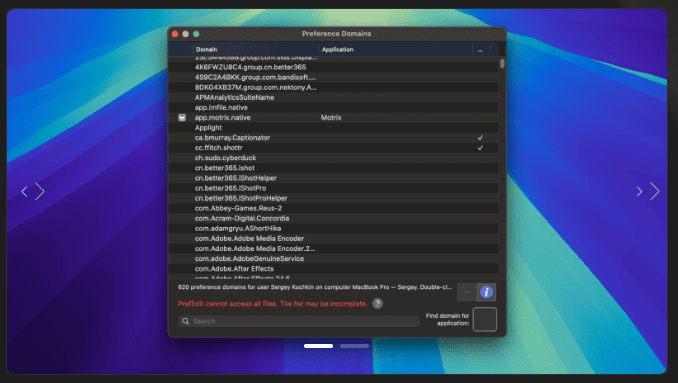Select row com.Adobe.Adobe Media Encoder.2...

click(333, 249)
